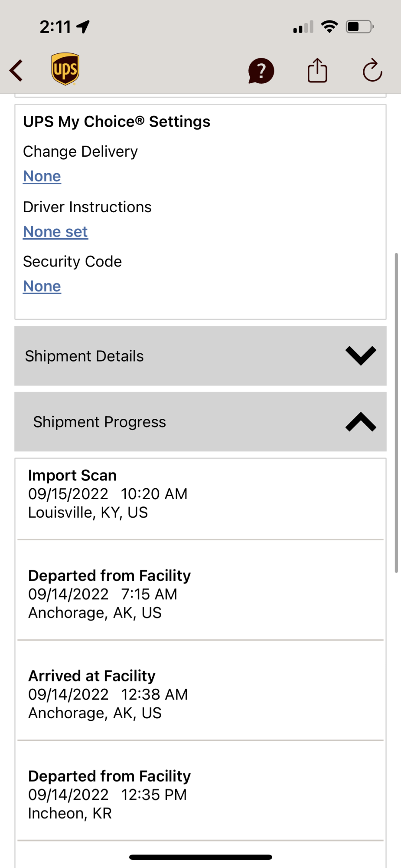Tap the back arrow icon
The height and width of the screenshot is (868, 401).
(16, 70)
